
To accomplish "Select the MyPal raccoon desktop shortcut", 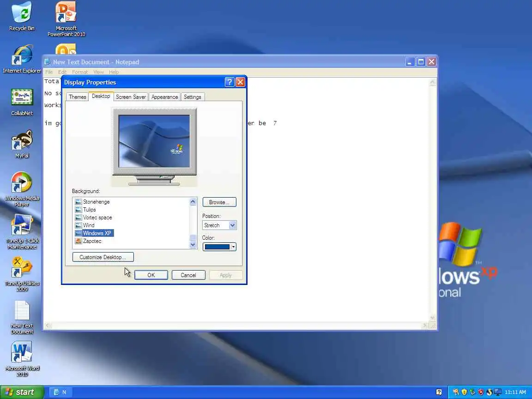I will [22, 144].
